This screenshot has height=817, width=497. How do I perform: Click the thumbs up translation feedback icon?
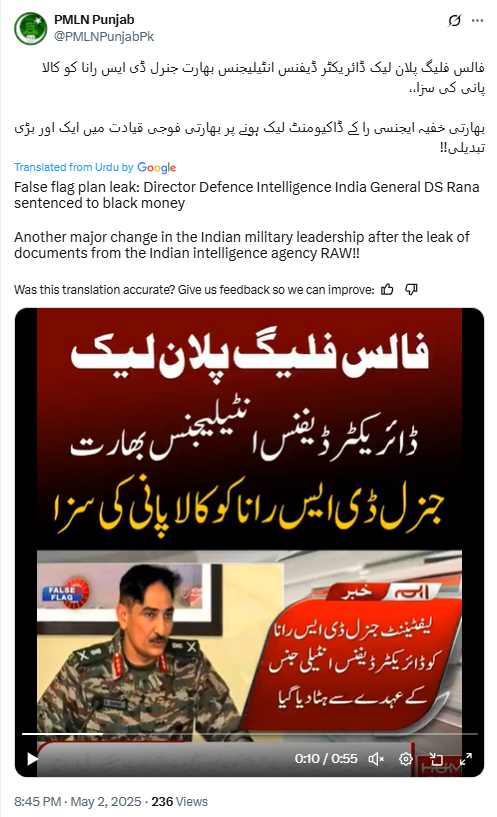(x=387, y=290)
